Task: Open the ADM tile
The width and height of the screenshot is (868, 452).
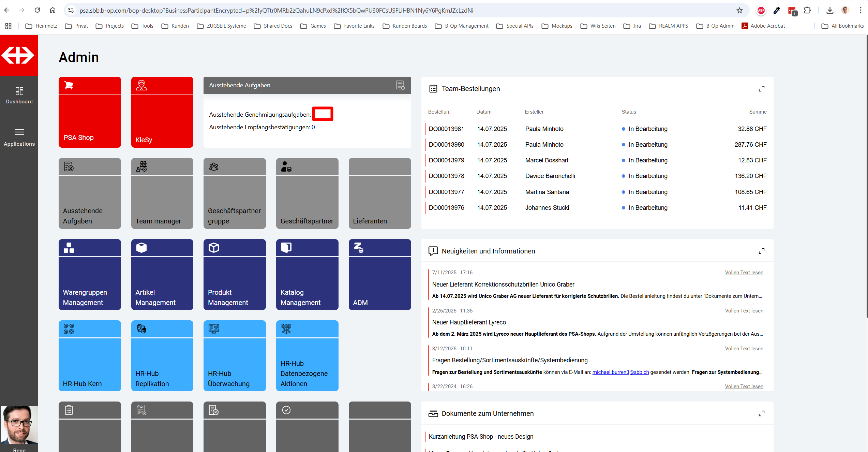Action: [379, 275]
